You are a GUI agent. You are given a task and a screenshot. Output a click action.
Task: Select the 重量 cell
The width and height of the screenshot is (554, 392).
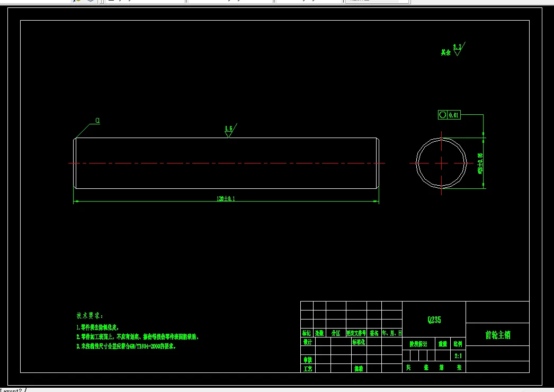click(443, 344)
